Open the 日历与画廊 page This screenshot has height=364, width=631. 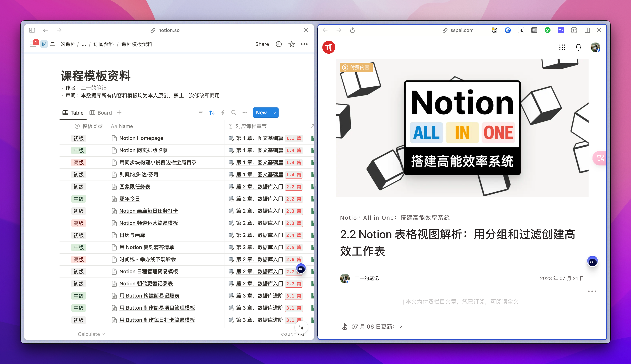[x=132, y=235]
